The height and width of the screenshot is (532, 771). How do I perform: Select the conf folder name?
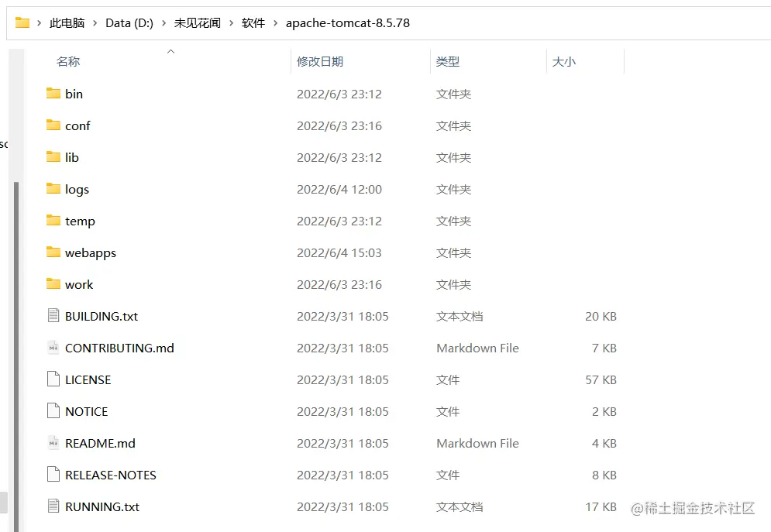77,125
